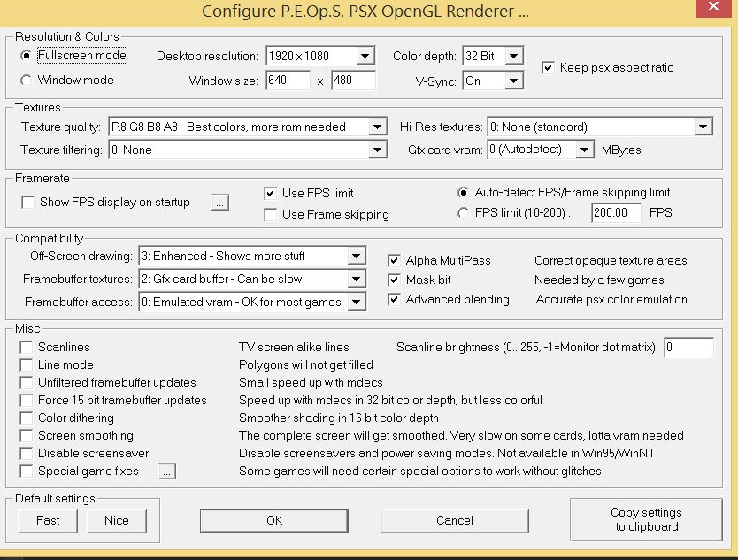Click 'Accurate psx color emulation' text
738x560 pixels.
click(x=611, y=300)
